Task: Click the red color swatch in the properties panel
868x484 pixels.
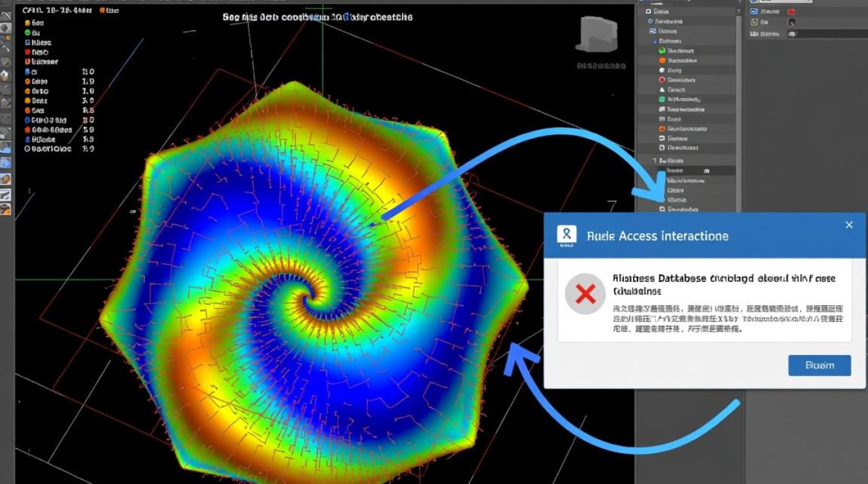Action: (792, 12)
